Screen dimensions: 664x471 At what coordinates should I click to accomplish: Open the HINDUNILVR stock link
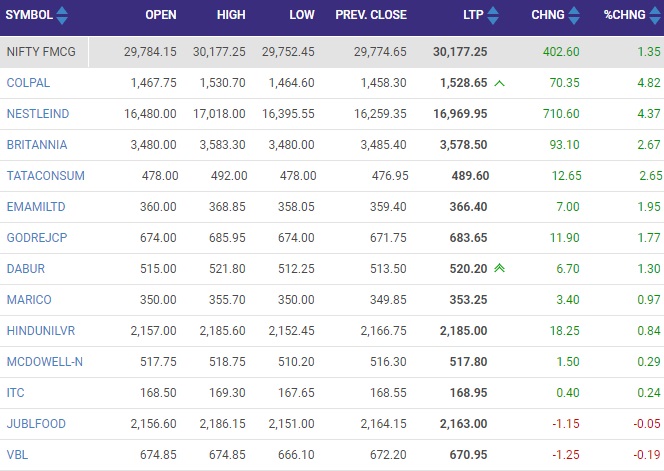tap(41, 330)
